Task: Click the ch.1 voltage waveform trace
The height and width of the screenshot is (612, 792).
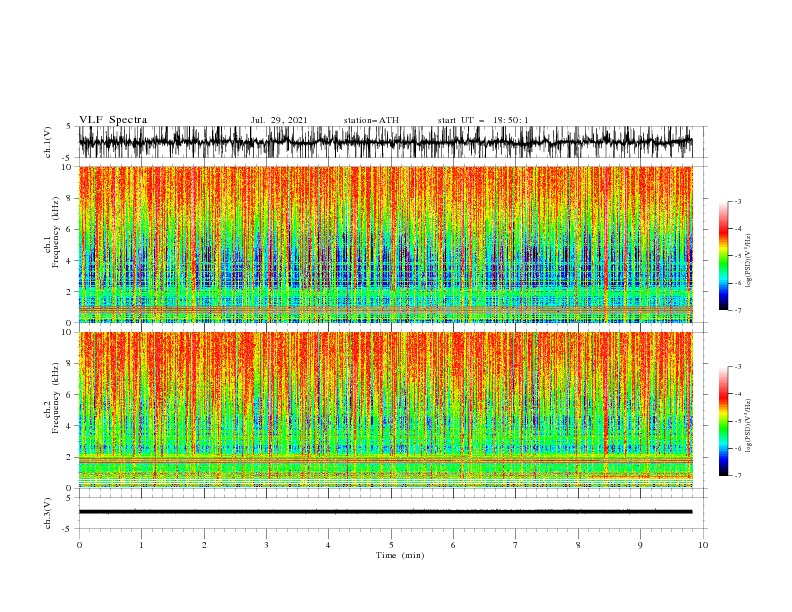Action: (x=385, y=142)
